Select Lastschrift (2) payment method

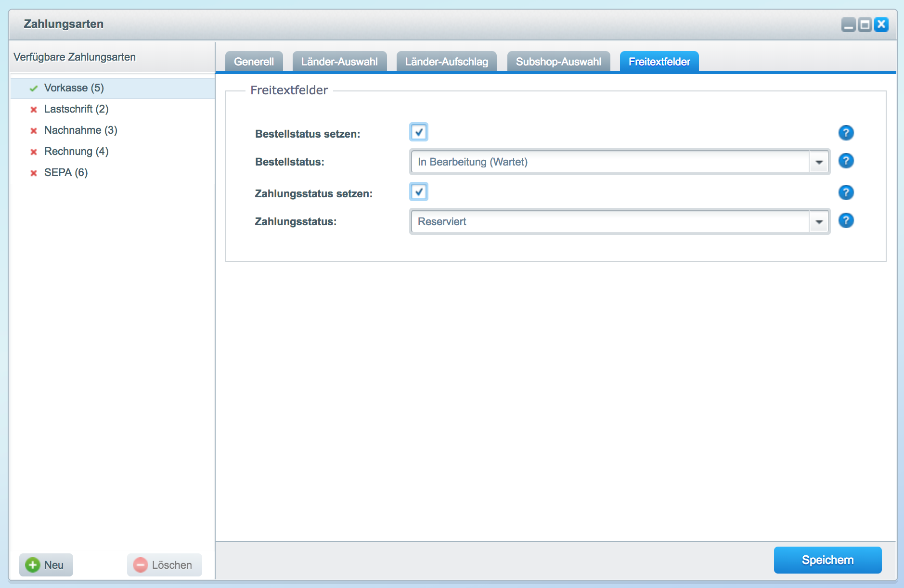113,109
